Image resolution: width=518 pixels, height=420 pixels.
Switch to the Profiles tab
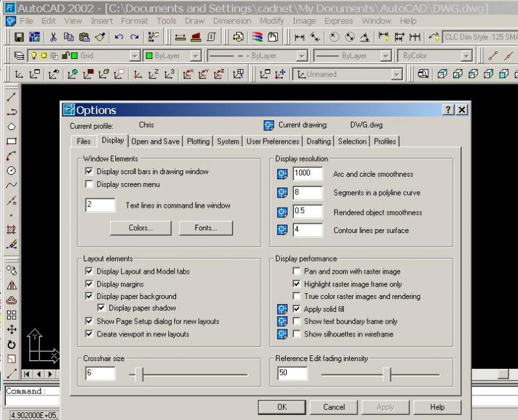(385, 141)
